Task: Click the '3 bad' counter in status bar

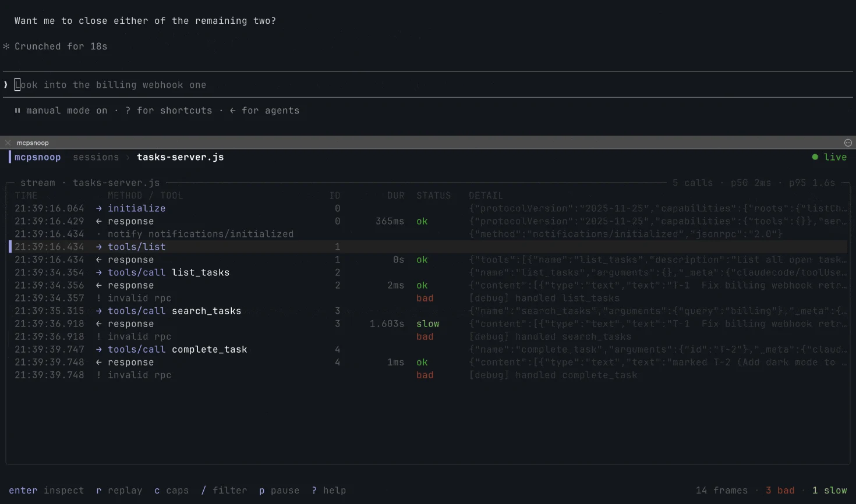Action: pos(780,491)
